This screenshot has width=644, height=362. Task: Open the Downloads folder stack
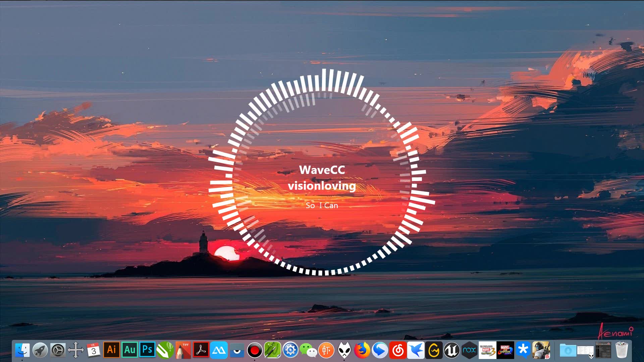tap(568, 351)
